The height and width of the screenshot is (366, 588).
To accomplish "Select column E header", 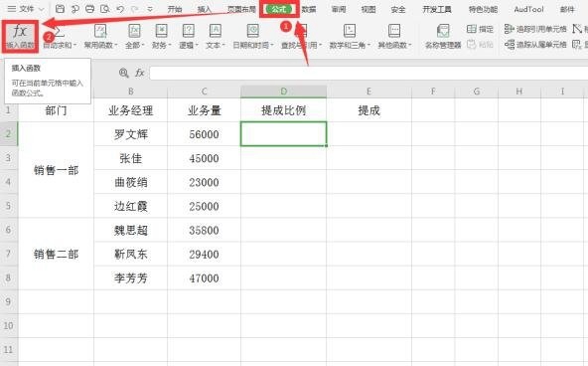I will click(x=368, y=91).
